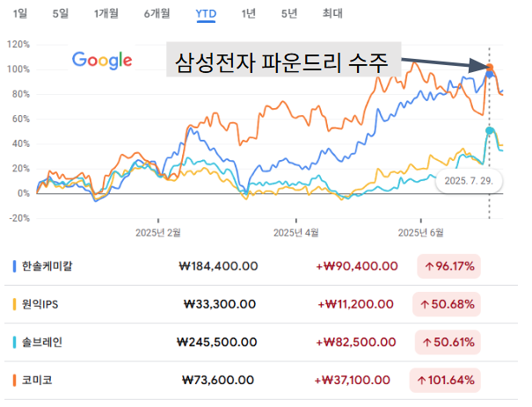Switch to the 6개월 range tab
532x407 pixels.
[157, 13]
